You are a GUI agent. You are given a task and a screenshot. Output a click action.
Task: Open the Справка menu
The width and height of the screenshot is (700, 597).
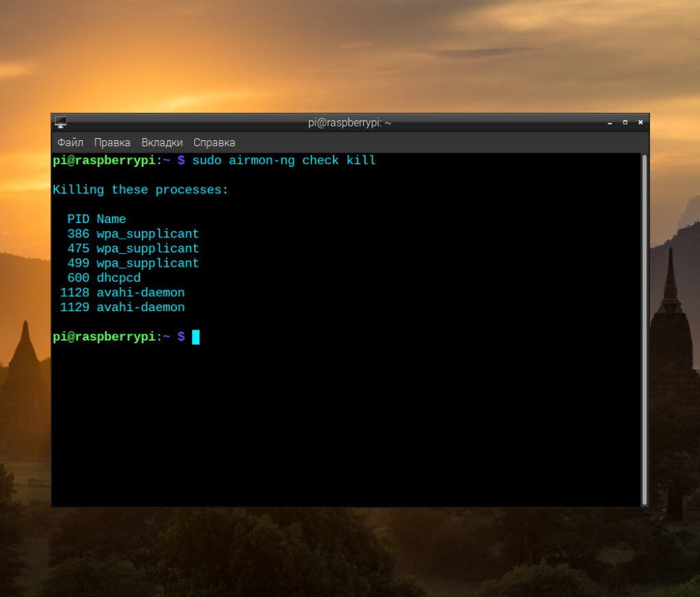point(214,142)
